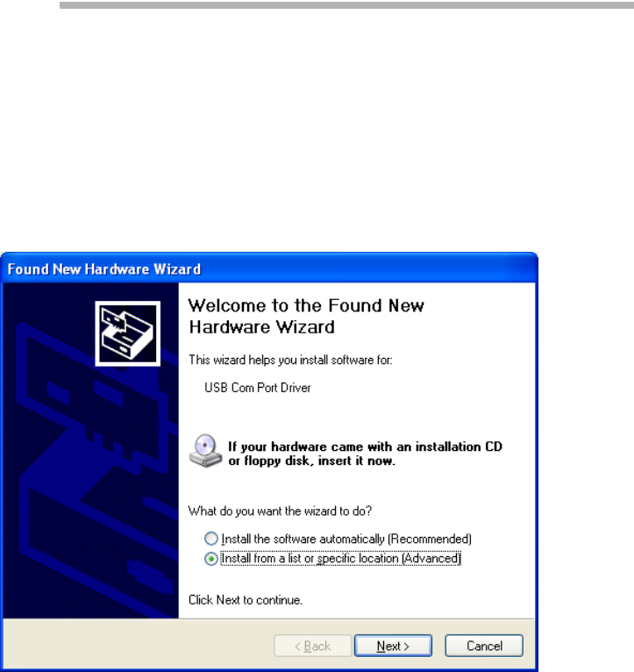Click the 'What do you want the wizard to do?' prompt
Image resolution: width=634 pixels, height=672 pixels.
280,511
